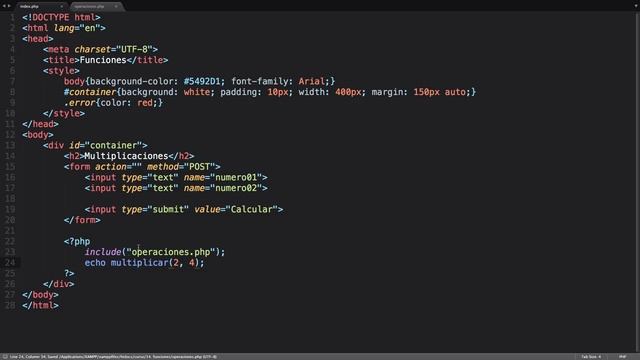640x360 pixels.
Task: Click the "POST" method value
Action: (x=199, y=167)
